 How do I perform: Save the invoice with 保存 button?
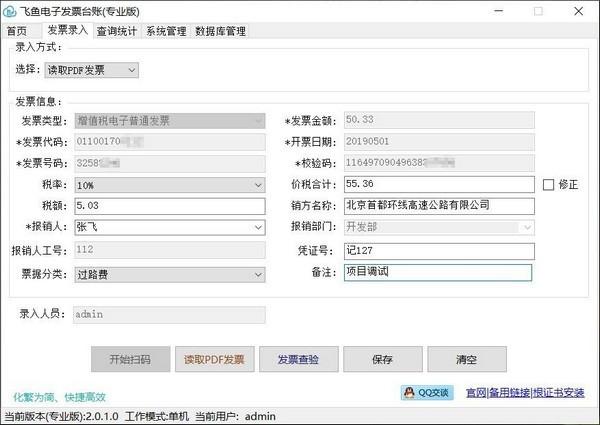(x=383, y=359)
